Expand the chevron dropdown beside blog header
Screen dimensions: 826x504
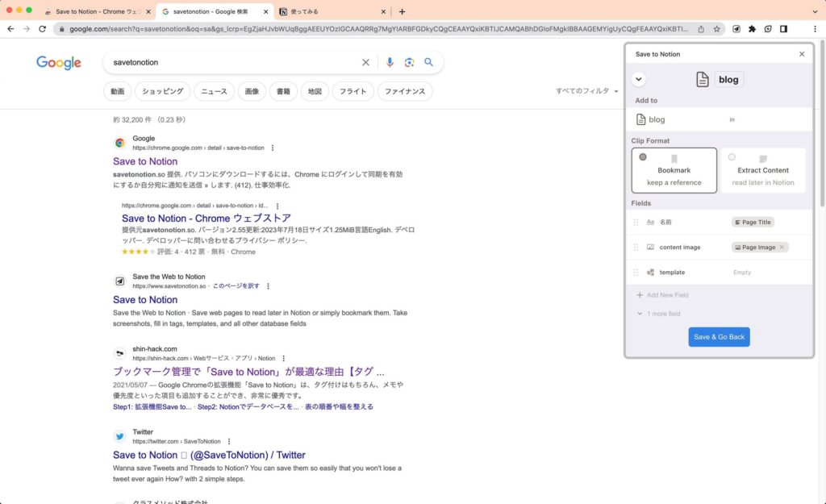(639, 80)
